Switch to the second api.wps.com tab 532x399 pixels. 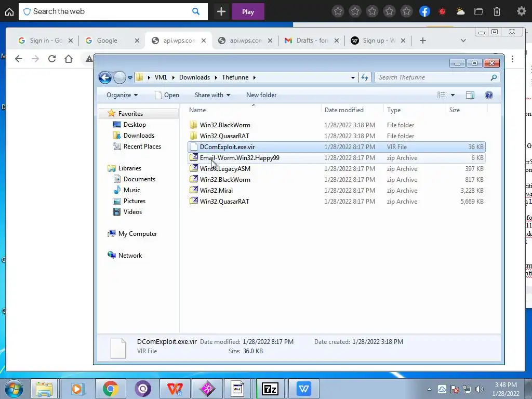[245, 41]
